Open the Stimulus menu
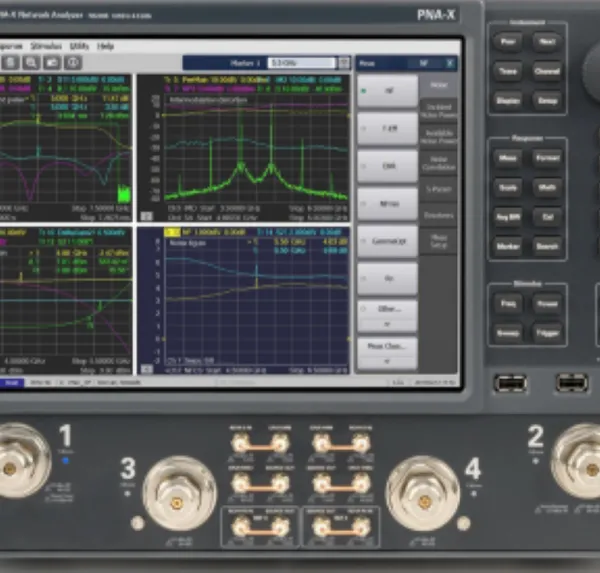This screenshot has width=600, height=573. (x=46, y=46)
